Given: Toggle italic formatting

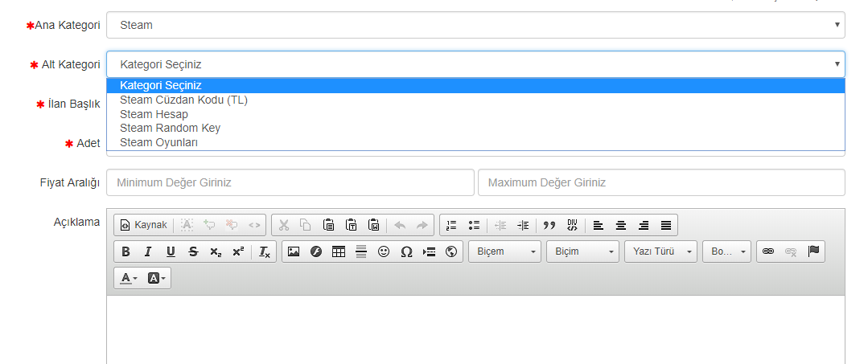Looking at the screenshot, I should [148, 252].
